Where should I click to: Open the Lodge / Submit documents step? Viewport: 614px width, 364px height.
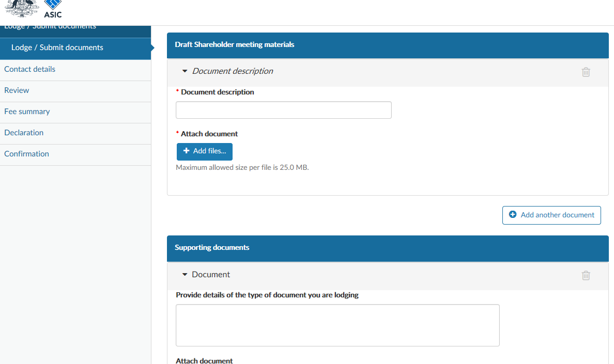click(x=75, y=48)
